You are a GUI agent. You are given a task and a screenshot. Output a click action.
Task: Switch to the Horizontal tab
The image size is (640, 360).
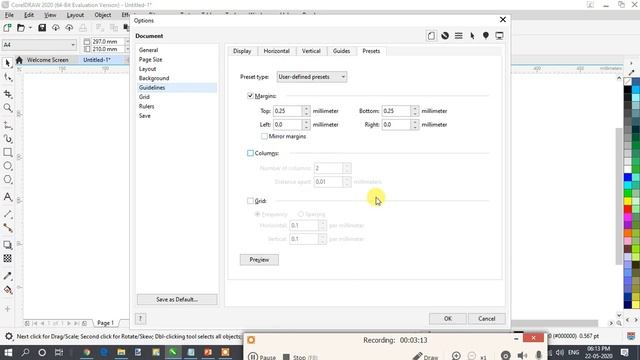[276, 51]
